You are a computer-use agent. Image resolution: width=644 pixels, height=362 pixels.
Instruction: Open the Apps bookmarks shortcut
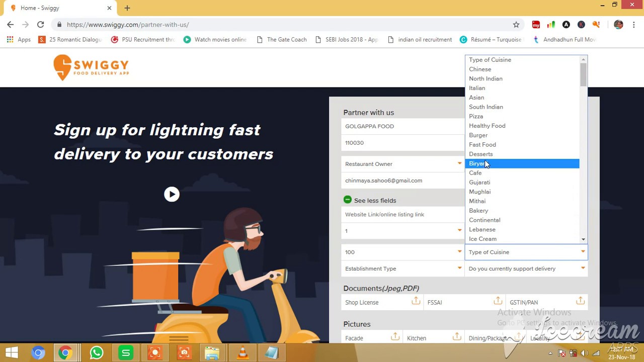coord(19,39)
